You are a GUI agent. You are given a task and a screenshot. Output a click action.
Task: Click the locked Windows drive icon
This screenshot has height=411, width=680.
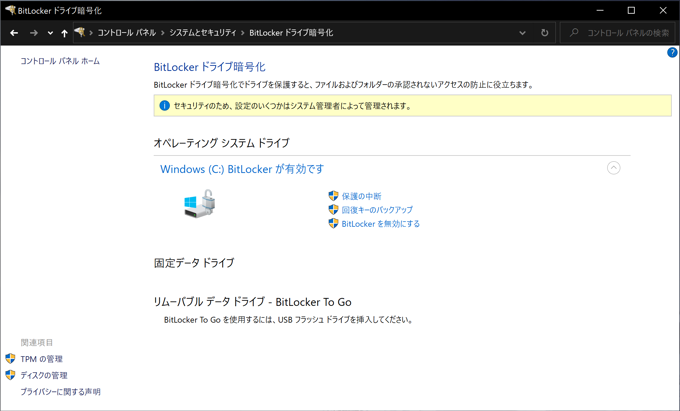200,203
